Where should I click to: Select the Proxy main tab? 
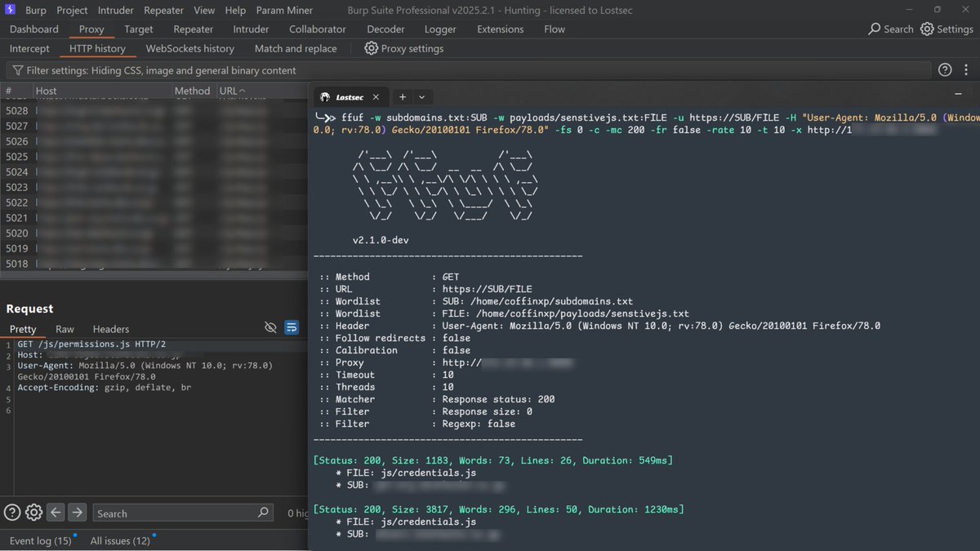pyautogui.click(x=91, y=29)
